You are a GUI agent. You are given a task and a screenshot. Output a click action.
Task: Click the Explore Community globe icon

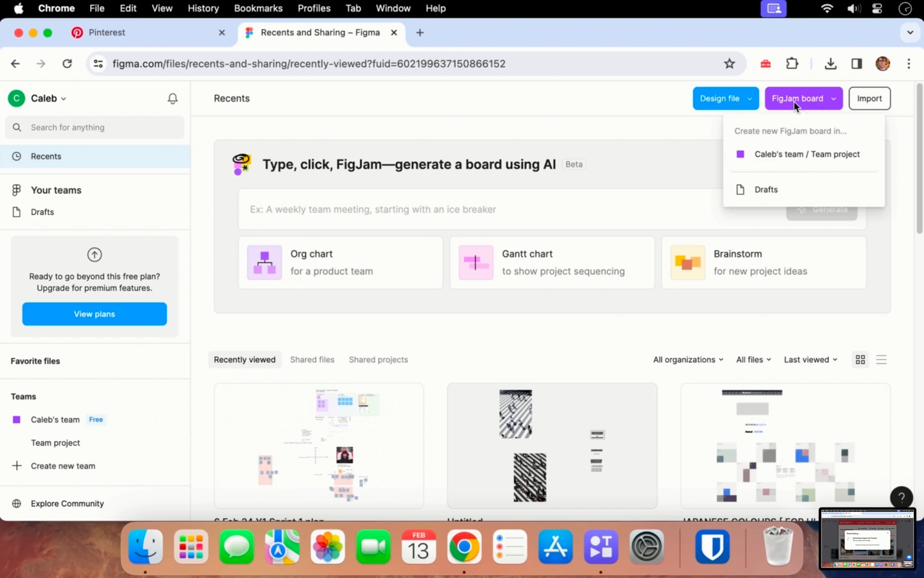pos(17,504)
